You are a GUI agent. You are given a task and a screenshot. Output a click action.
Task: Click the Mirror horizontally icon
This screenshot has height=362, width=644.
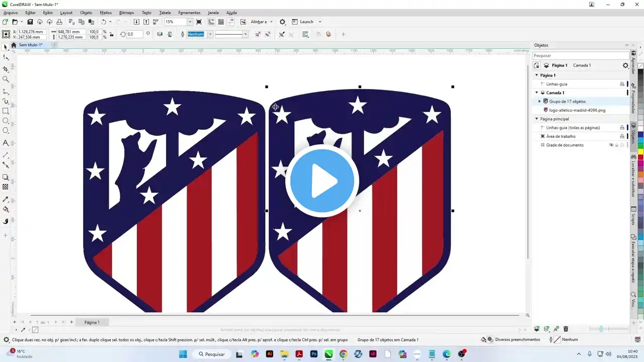(x=159, y=34)
